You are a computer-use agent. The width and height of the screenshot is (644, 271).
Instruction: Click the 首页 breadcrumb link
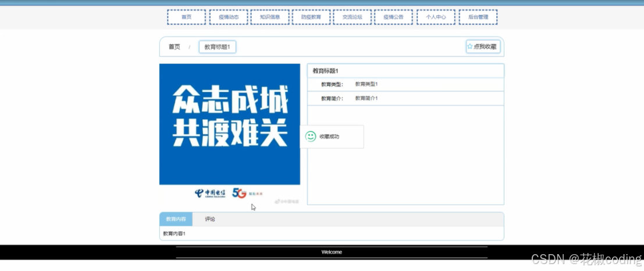click(174, 47)
